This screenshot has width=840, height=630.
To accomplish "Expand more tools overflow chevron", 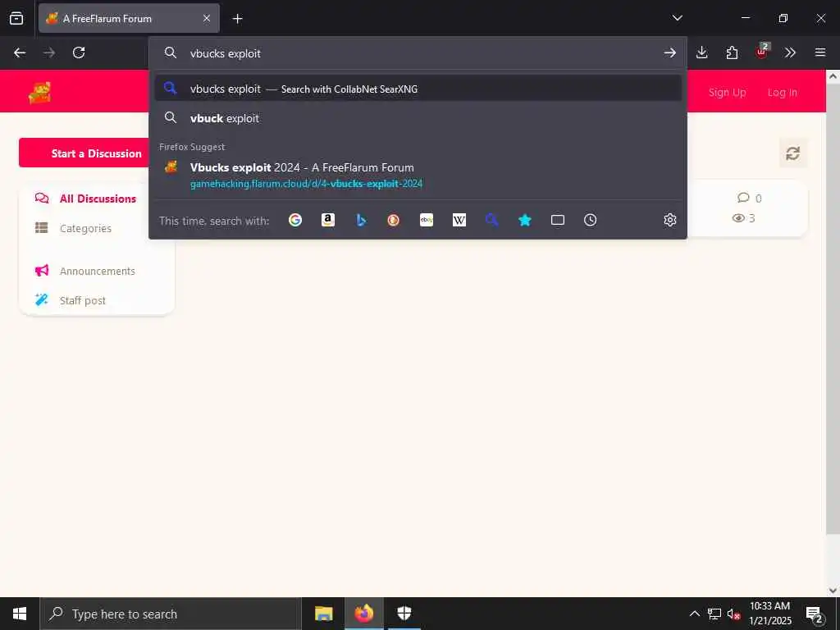I will 790,52.
